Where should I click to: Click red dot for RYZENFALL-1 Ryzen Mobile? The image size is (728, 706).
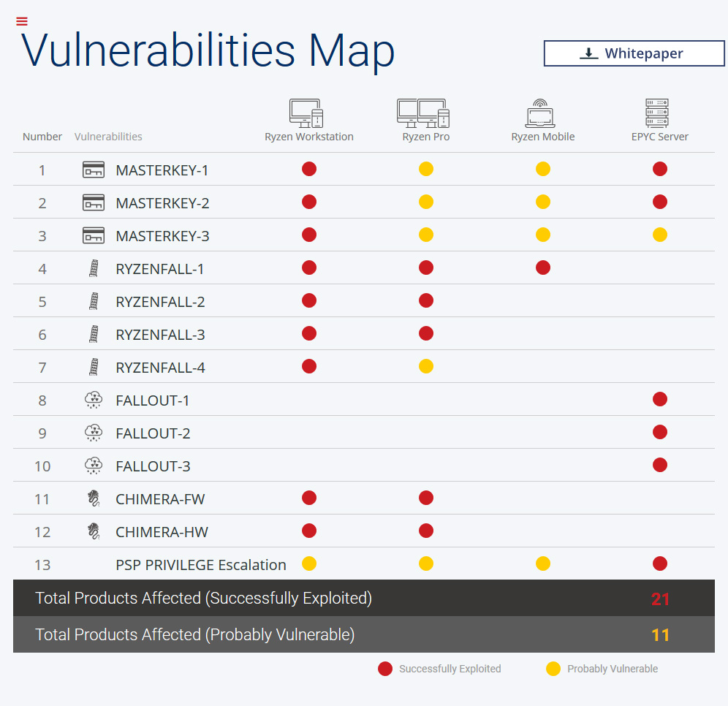click(x=543, y=268)
